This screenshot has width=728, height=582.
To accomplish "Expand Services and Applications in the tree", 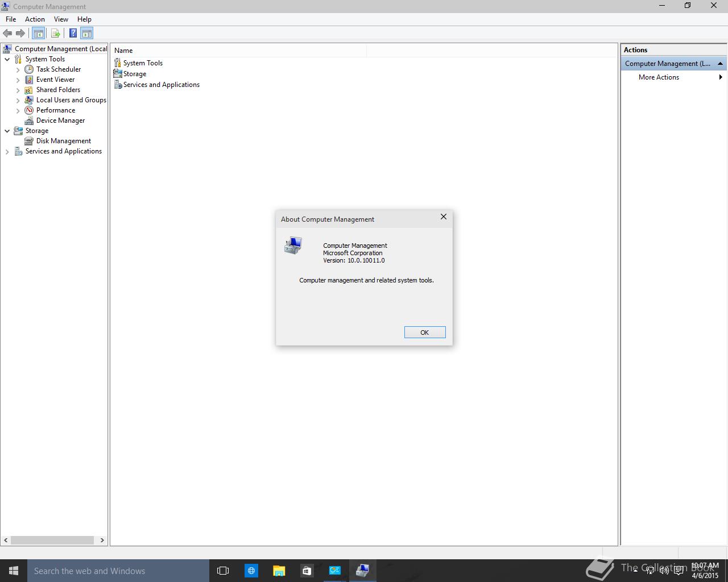I will tap(7, 152).
